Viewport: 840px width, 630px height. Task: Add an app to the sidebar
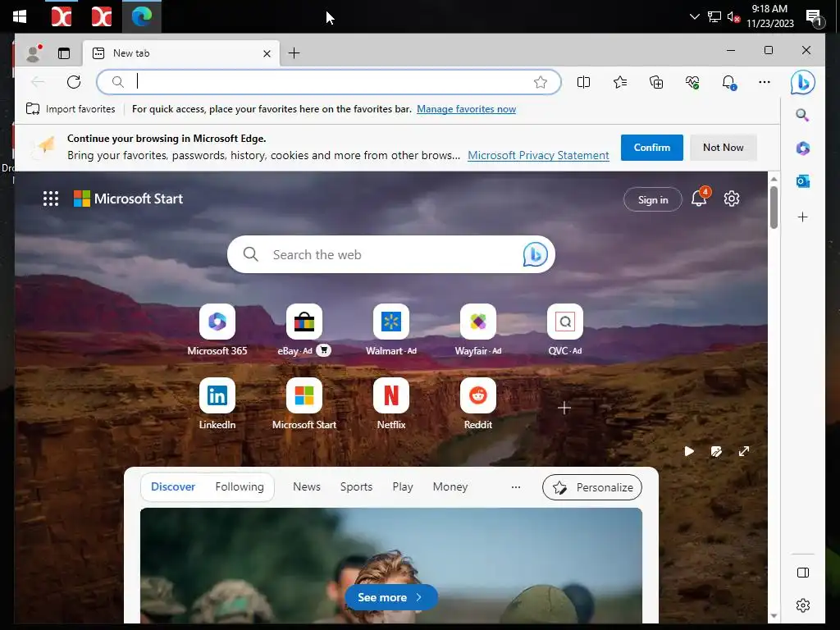click(802, 217)
